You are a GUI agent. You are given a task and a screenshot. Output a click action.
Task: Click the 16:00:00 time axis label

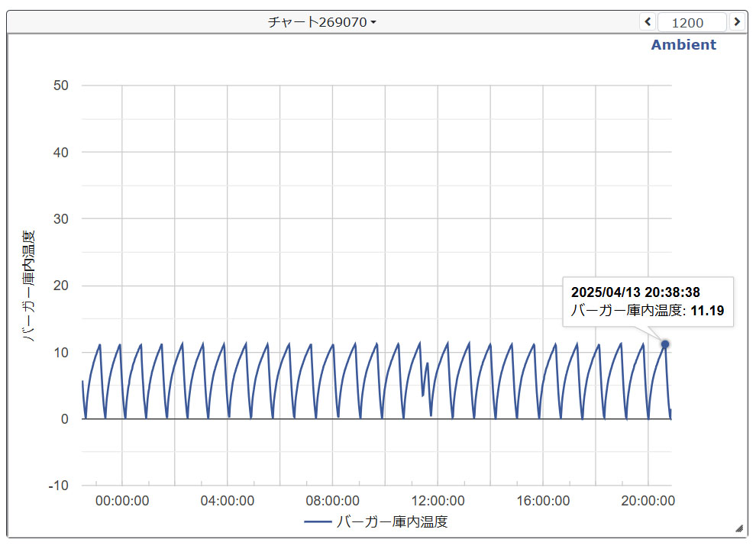click(543, 501)
